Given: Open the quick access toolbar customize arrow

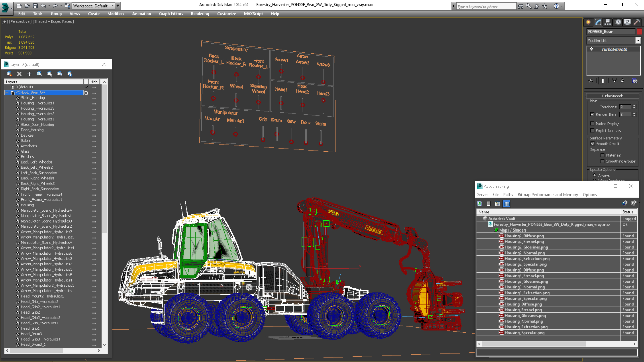Looking at the screenshot, I should [117, 6].
